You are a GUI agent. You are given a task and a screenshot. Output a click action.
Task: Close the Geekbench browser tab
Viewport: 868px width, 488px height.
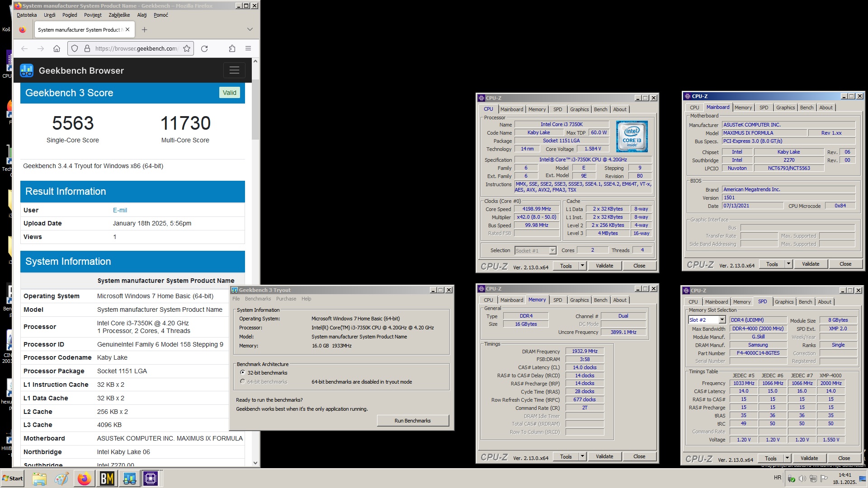click(x=127, y=29)
